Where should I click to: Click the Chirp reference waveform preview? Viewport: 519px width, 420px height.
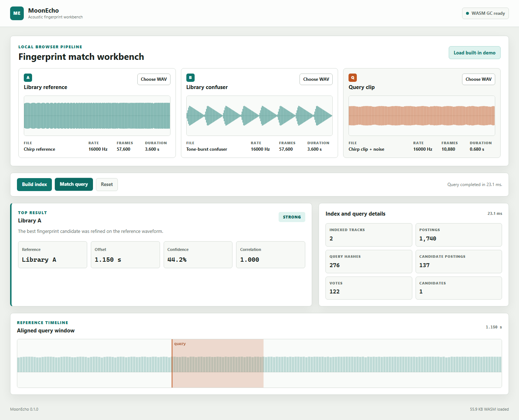(97, 116)
